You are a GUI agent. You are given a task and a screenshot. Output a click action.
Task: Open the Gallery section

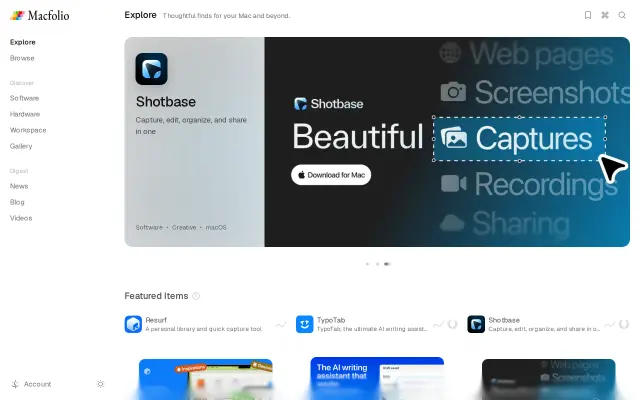tap(21, 146)
